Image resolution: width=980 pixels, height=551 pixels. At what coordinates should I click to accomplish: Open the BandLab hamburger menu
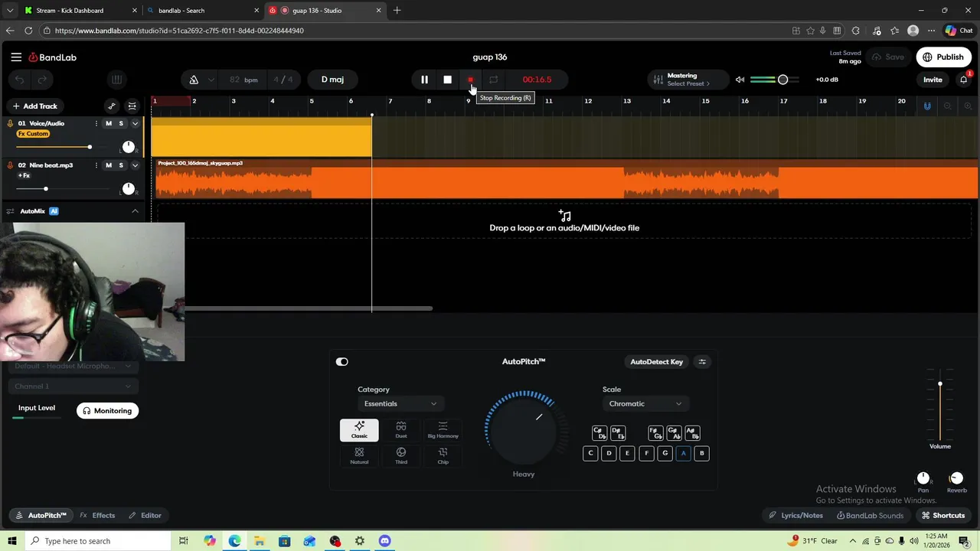(16, 57)
